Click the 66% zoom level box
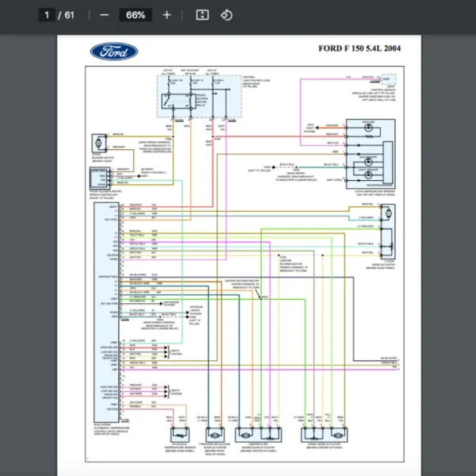Viewport: 476px width, 476px height. click(135, 15)
